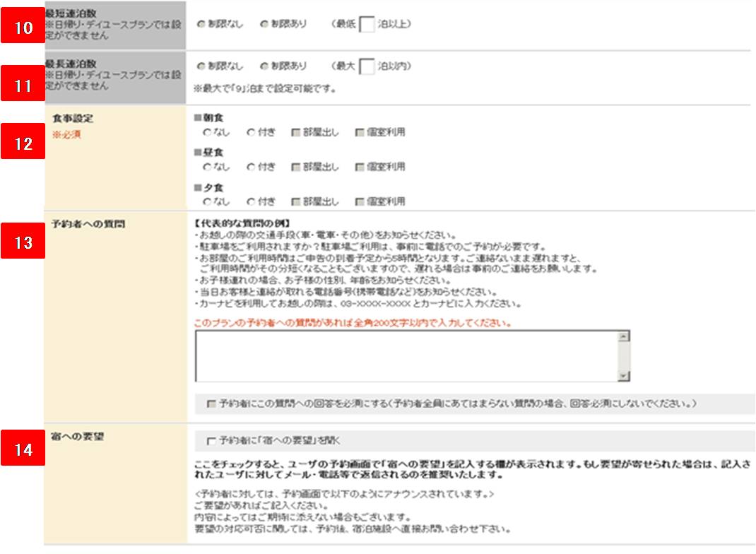This screenshot has height=554, width=756.
Task: Click the 最低 泊以上 minimum nights field
Action: 367,24
